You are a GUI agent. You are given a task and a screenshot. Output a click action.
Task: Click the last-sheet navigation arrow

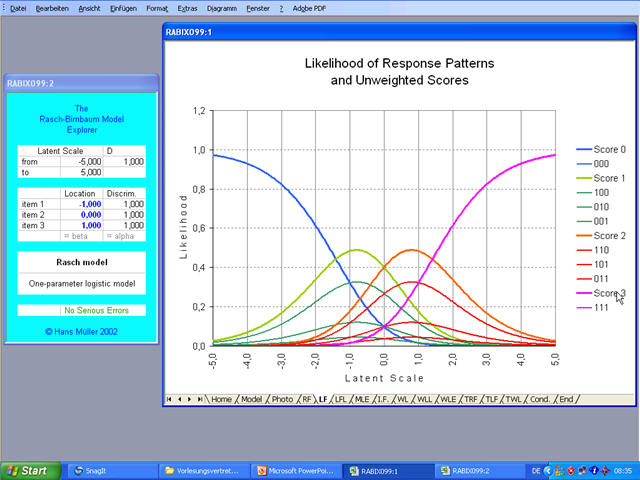point(200,399)
